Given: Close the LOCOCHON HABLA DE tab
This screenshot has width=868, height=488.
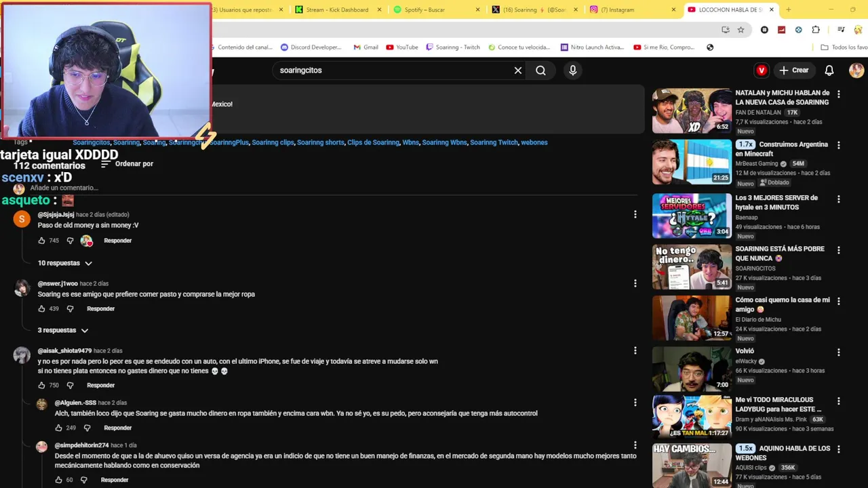Looking at the screenshot, I should click(771, 9).
